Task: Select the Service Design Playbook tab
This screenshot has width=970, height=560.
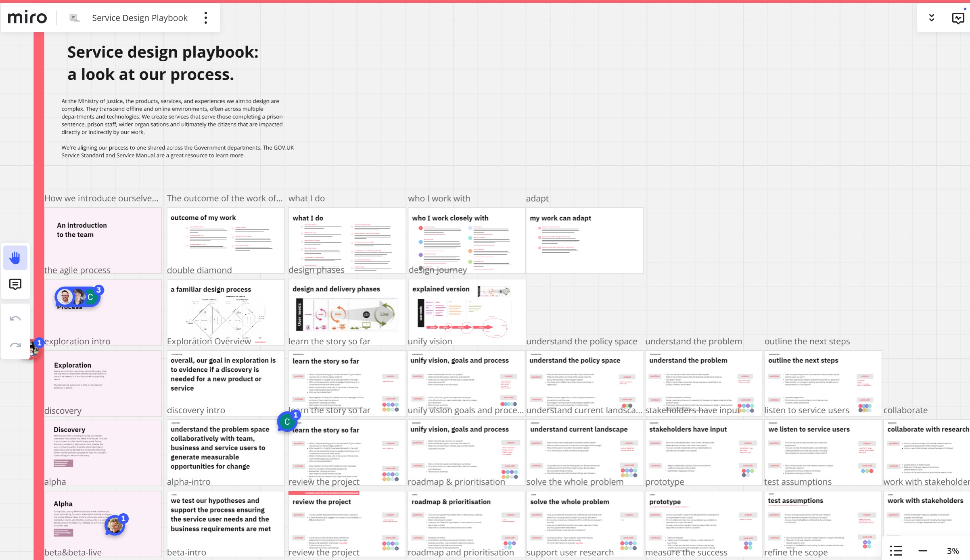Action: pyautogui.click(x=140, y=17)
